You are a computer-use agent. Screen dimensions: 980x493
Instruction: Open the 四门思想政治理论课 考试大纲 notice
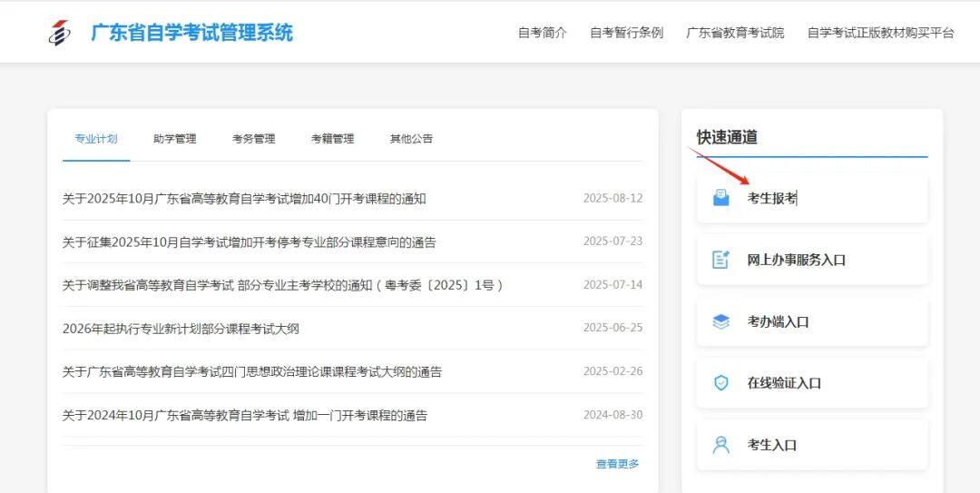point(252,372)
